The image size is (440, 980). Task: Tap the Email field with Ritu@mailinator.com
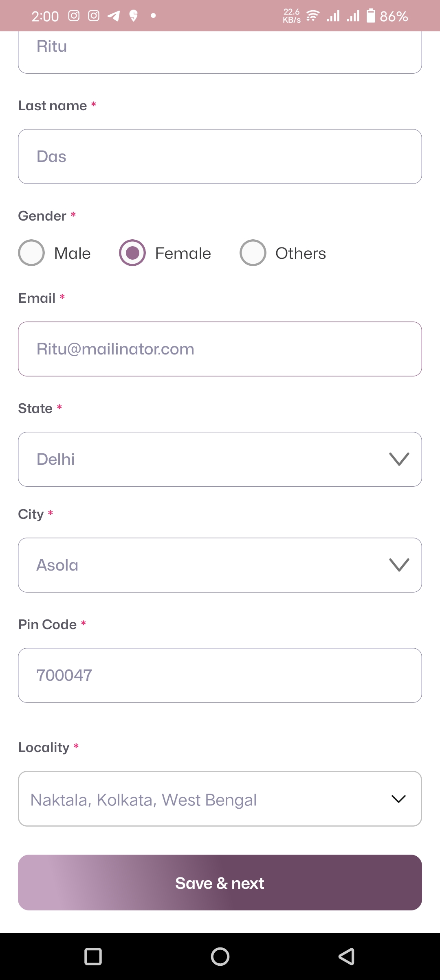click(x=220, y=349)
